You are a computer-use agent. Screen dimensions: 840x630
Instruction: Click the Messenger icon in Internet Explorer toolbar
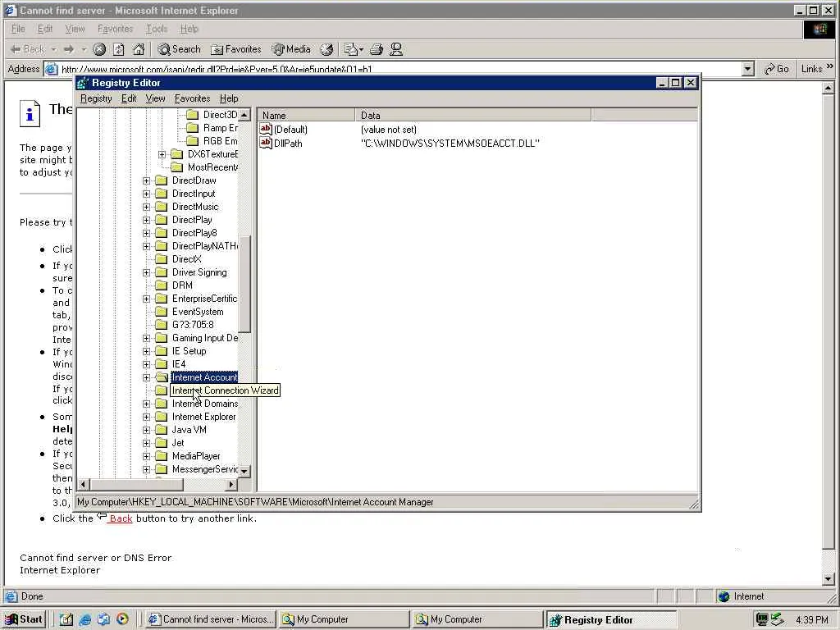pos(396,50)
